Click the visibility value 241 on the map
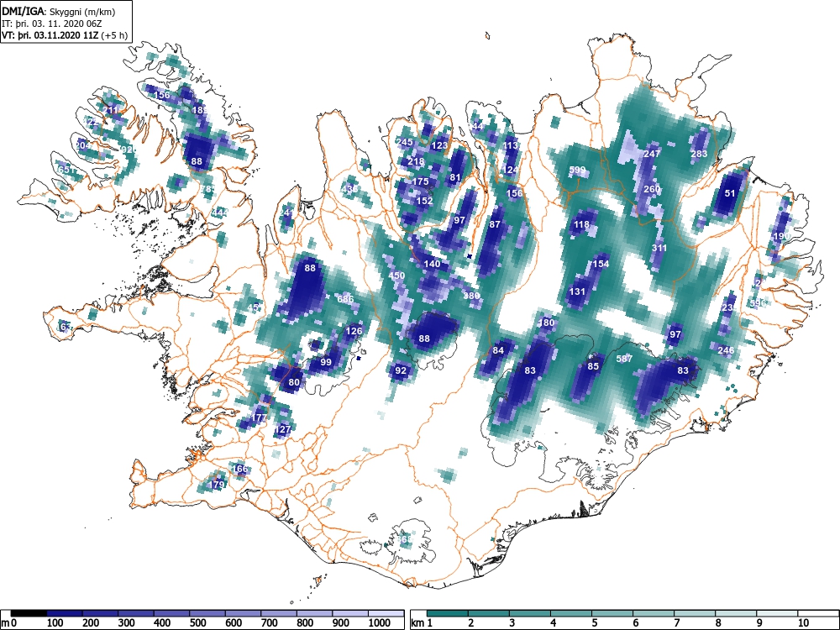 pos(286,213)
